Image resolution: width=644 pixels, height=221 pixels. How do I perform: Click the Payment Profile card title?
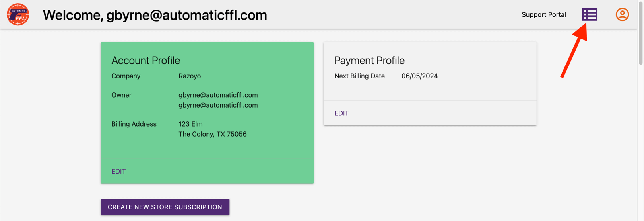pos(369,60)
